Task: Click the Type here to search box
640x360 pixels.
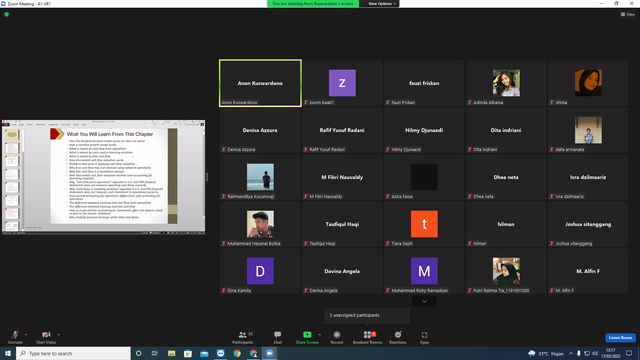Action: point(73,353)
